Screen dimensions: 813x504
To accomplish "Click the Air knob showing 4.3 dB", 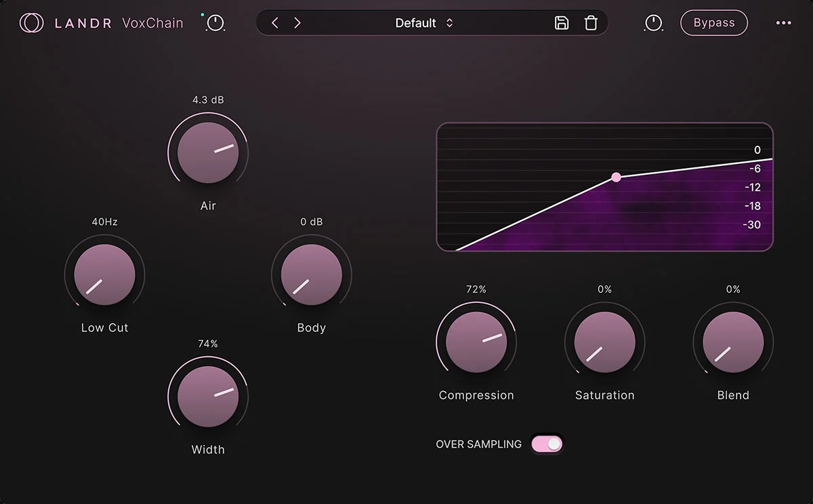I will tap(208, 152).
